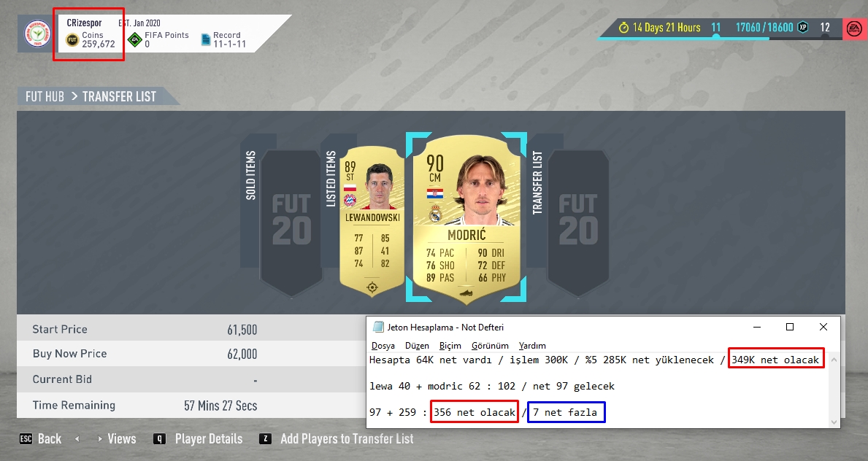
Task: Open the Sold Items pile
Action: (x=283, y=216)
